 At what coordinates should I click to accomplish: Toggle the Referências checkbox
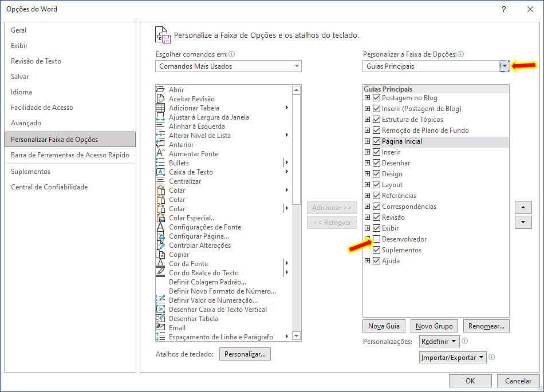click(376, 196)
